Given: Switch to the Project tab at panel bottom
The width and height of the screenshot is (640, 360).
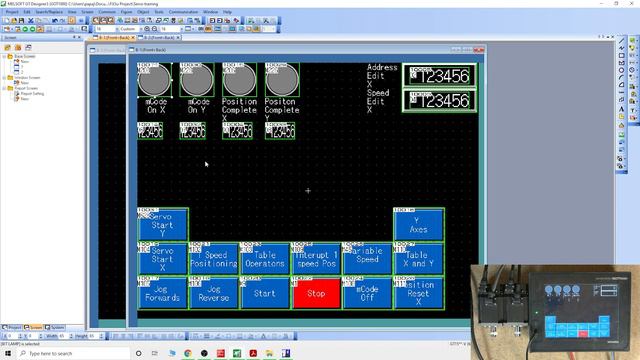Looking at the screenshot, I should pos(12,327).
